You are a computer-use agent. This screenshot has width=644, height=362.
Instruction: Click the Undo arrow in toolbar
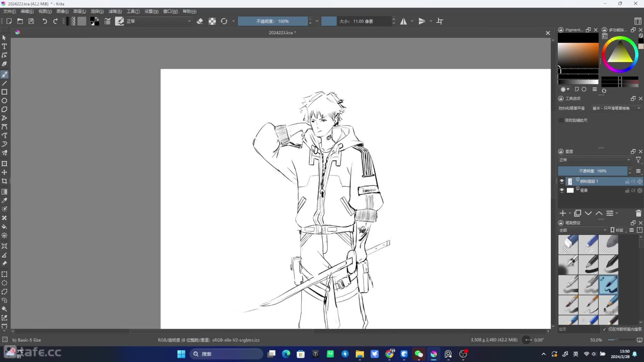(x=44, y=21)
